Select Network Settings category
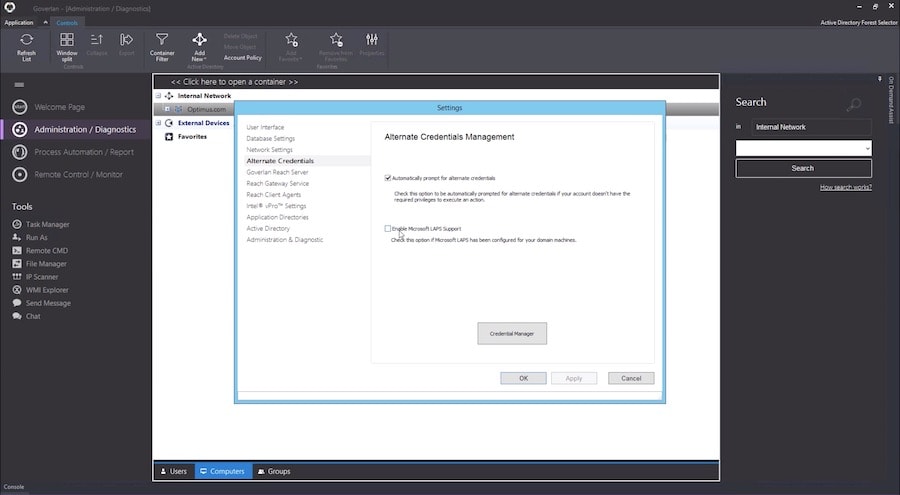Viewport: 900px width, 495px height. [269, 150]
